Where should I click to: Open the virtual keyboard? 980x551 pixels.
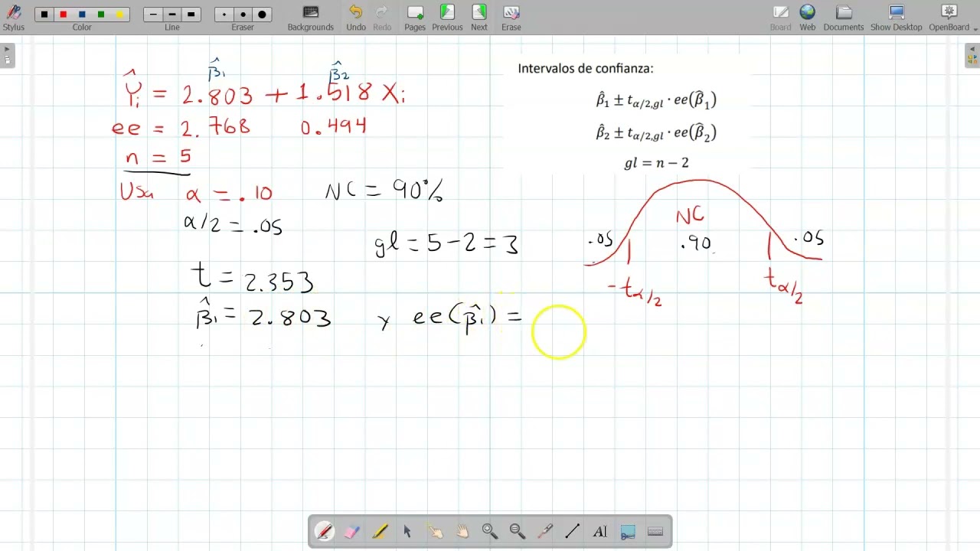655,531
